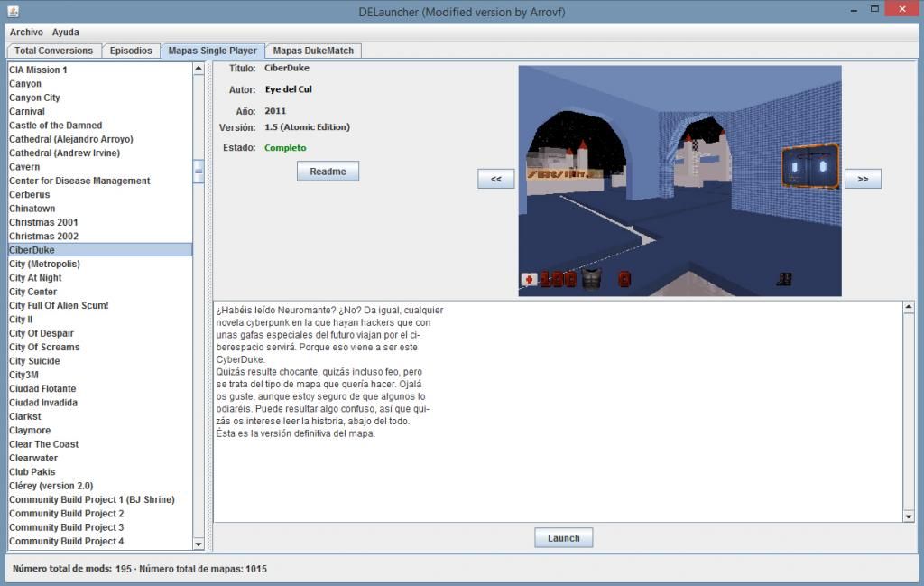
Task: Select Community Build Project 2
Action: click(x=100, y=513)
